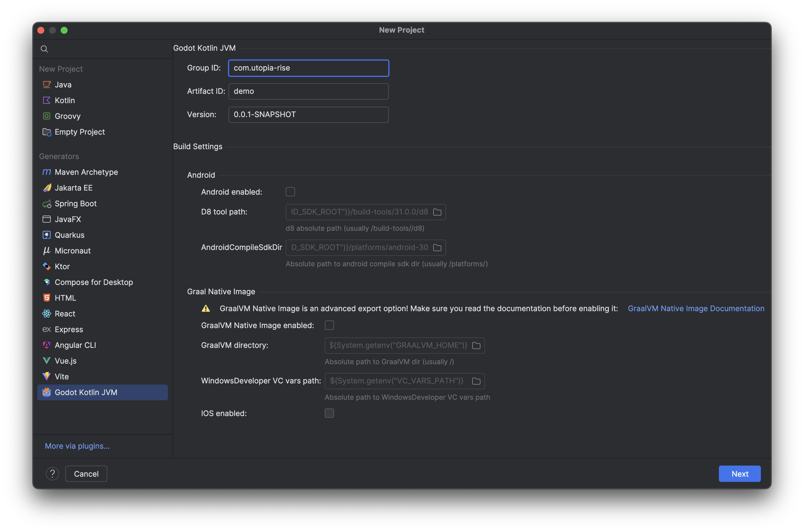Viewport: 804px width, 532px height.
Task: Click the JavaFX window icon
Action: [x=46, y=219]
